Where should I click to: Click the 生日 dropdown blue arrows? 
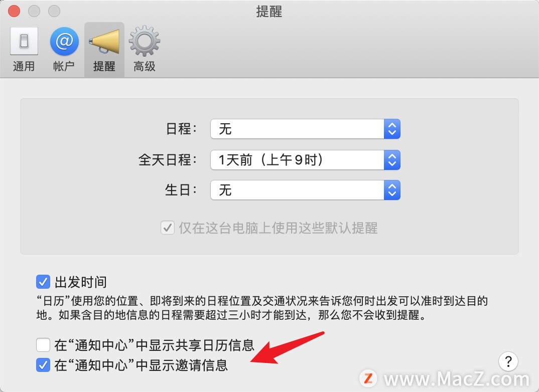[392, 190]
